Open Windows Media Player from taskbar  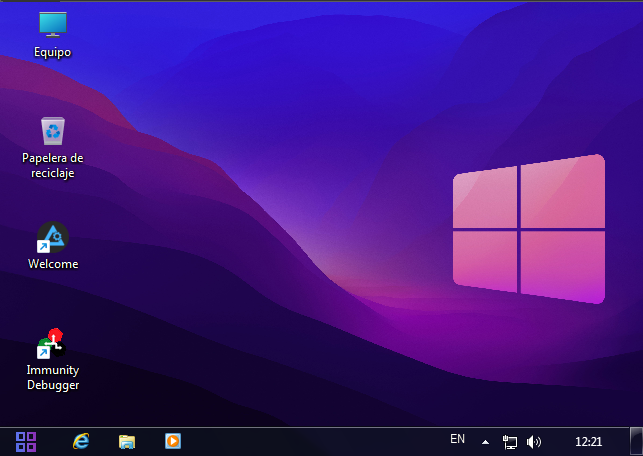point(173,441)
